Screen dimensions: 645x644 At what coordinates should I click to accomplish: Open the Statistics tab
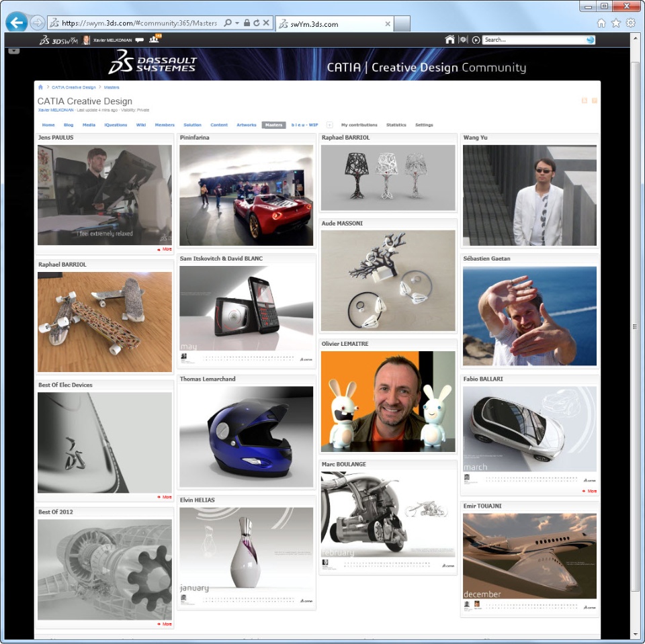coord(396,125)
